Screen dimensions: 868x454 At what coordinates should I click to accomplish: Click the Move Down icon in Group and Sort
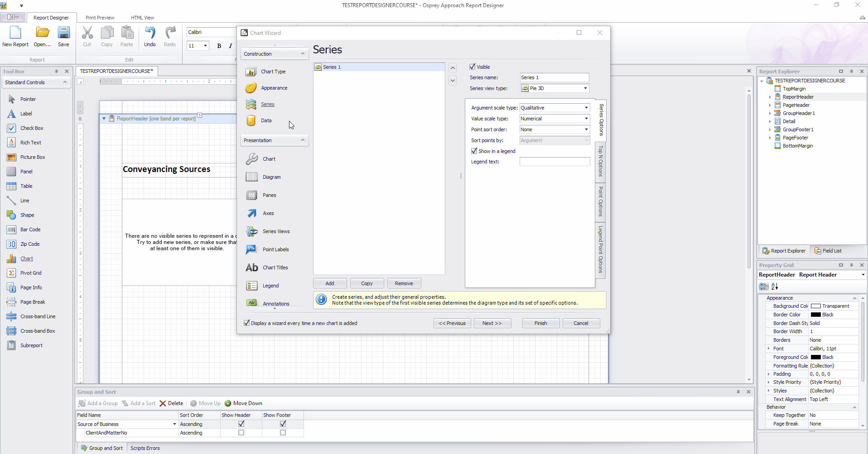(x=228, y=403)
